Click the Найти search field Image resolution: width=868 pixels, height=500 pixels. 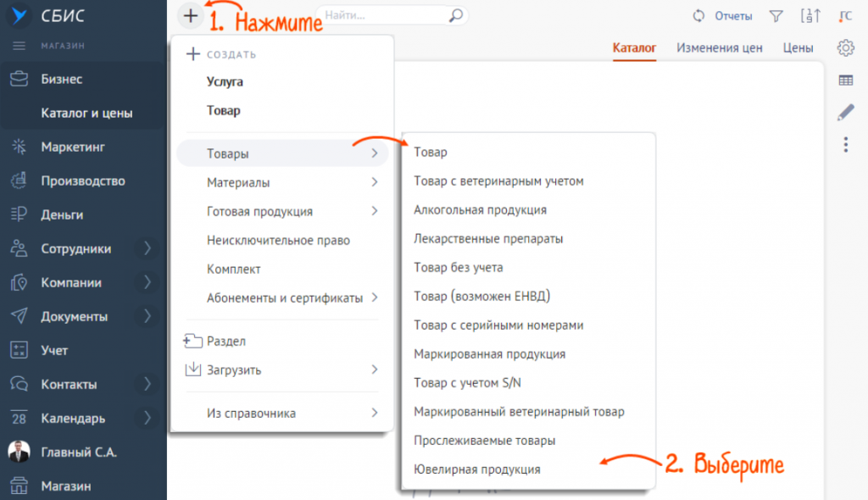tap(381, 15)
